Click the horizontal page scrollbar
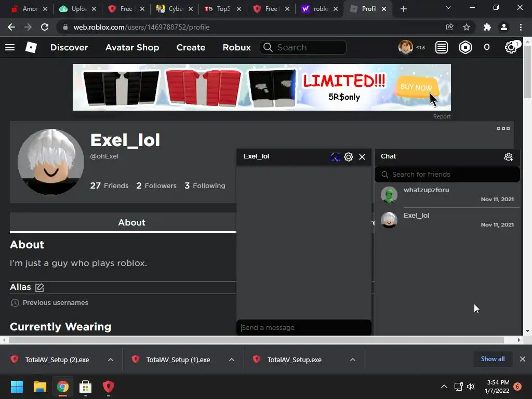 tap(256, 340)
